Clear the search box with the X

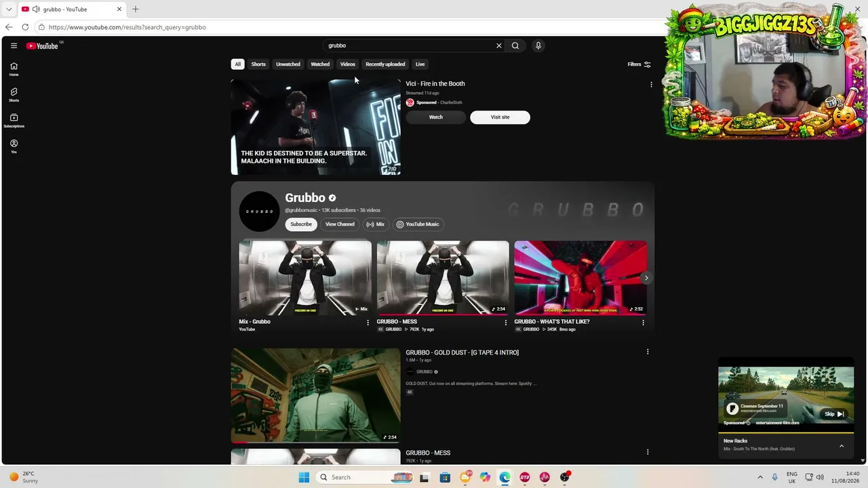click(x=499, y=46)
